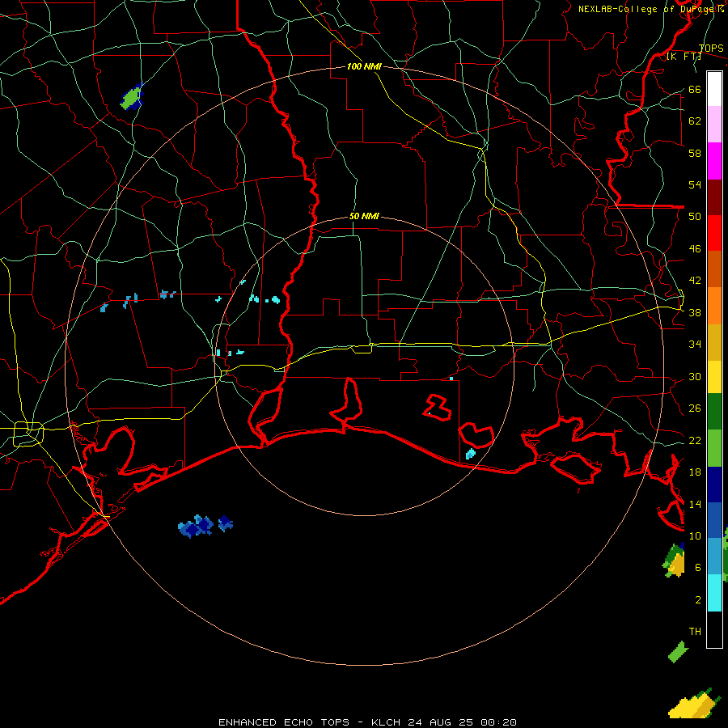Click the yellow echo at bottom right corner
Screen dimensions: 728x728
click(695, 705)
